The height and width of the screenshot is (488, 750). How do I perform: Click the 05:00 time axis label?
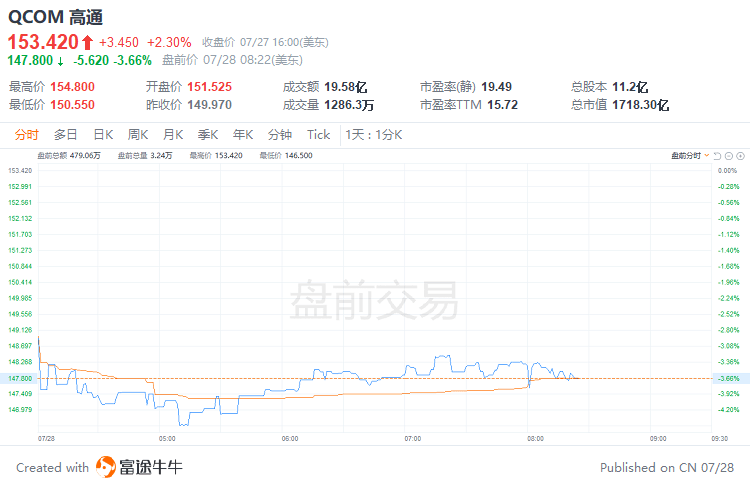(167, 438)
